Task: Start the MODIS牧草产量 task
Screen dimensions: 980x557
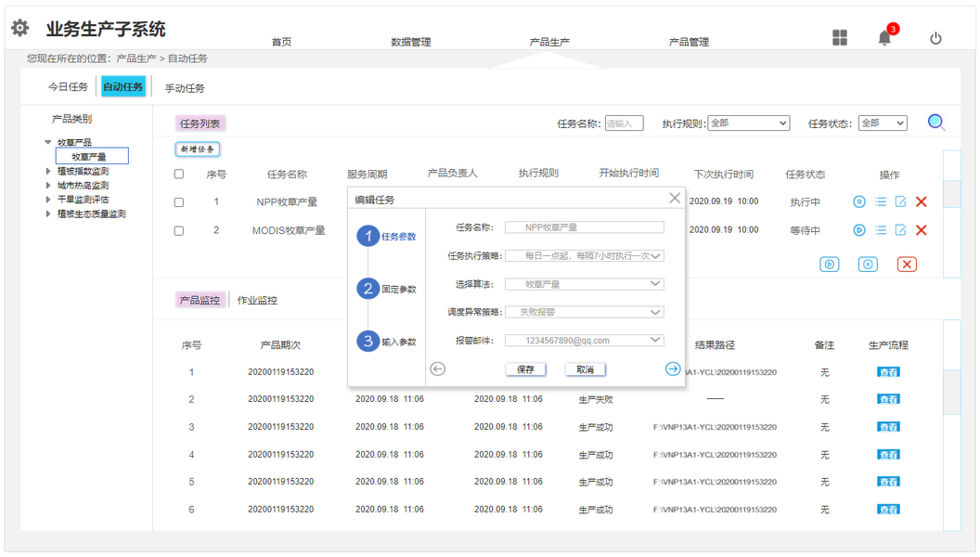Action: pos(859,230)
